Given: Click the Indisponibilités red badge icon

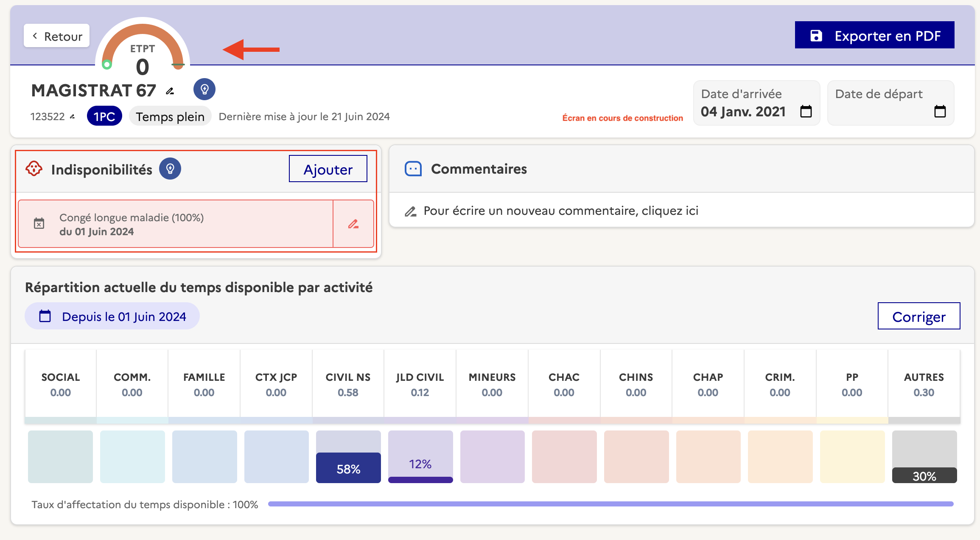Looking at the screenshot, I should (34, 169).
